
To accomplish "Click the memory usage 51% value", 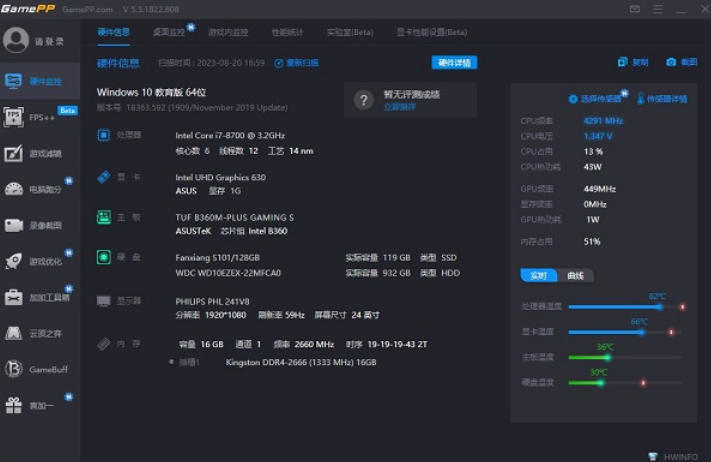I will pyautogui.click(x=592, y=241).
